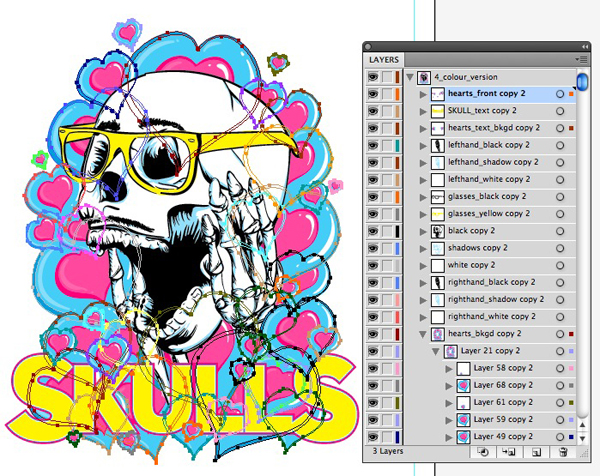Image resolution: width=600 pixels, height=476 pixels.
Task: Expand hearts_front copy 2 sublayer
Action: coord(423,94)
